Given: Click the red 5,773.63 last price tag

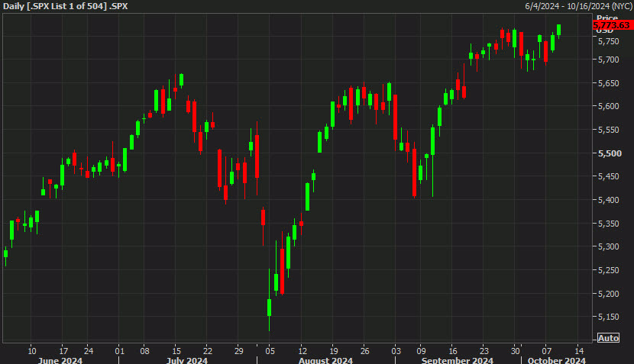Looking at the screenshot, I should point(611,25).
